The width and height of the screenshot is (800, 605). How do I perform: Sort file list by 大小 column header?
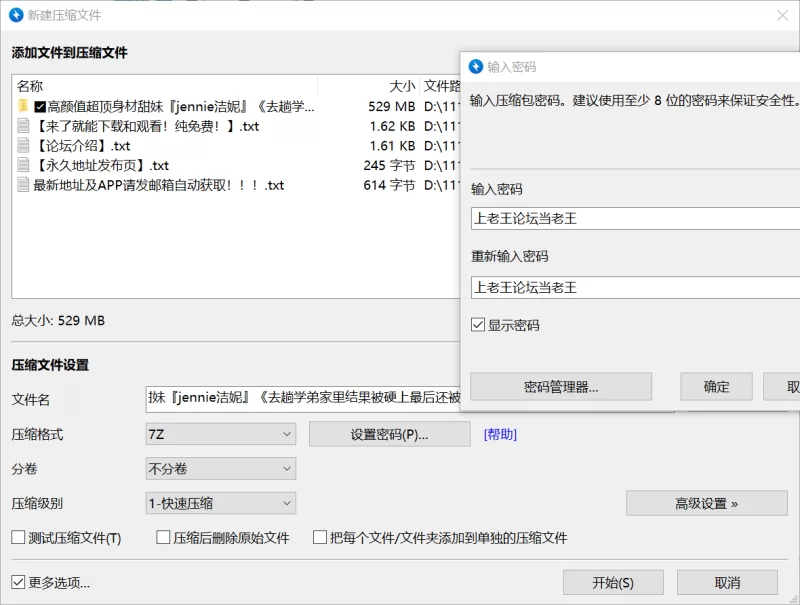point(401,86)
